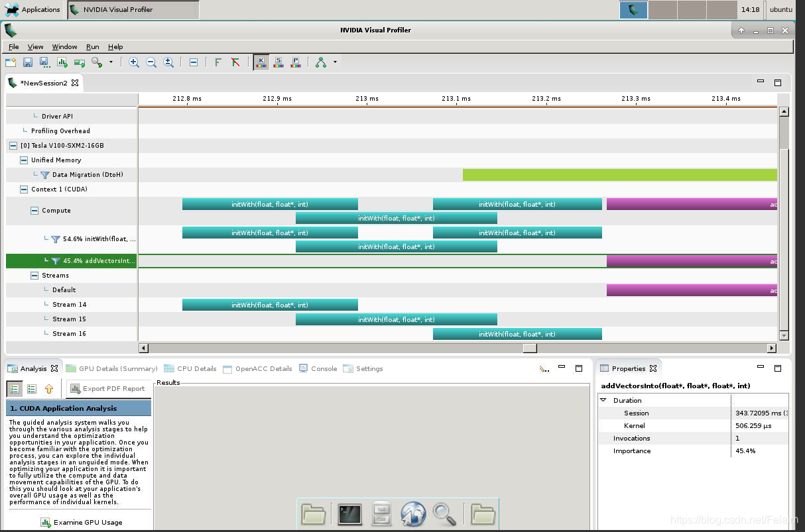Screen dimensions: 805x532
Task: Click the Save session floppy icon
Action: pyautogui.click(x=28, y=62)
